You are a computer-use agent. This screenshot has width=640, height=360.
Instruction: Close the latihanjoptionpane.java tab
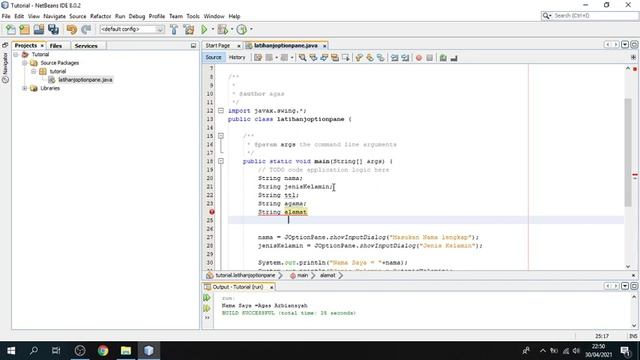point(324,46)
